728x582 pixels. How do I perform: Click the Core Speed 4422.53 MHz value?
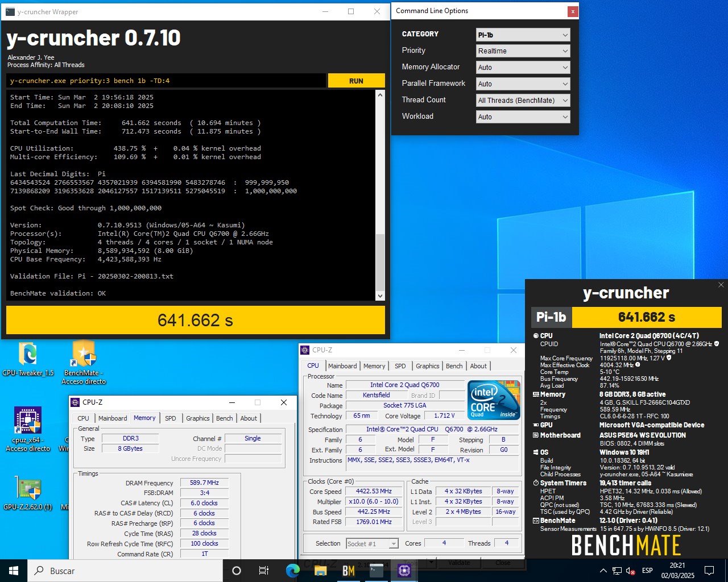point(374,491)
